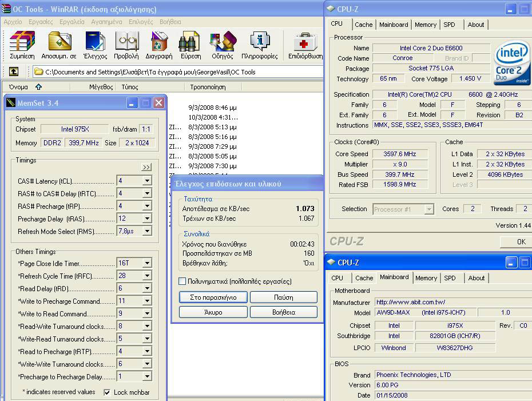
Task: Open the Write-Write Turnaround clocks dropdown
Action: click(x=147, y=364)
